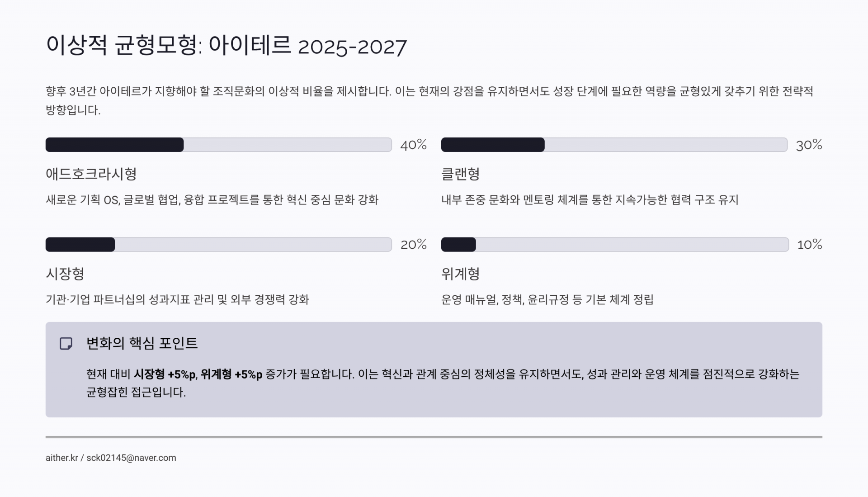
Task: Click the 10% 위계형 progress bar
Action: click(x=615, y=245)
